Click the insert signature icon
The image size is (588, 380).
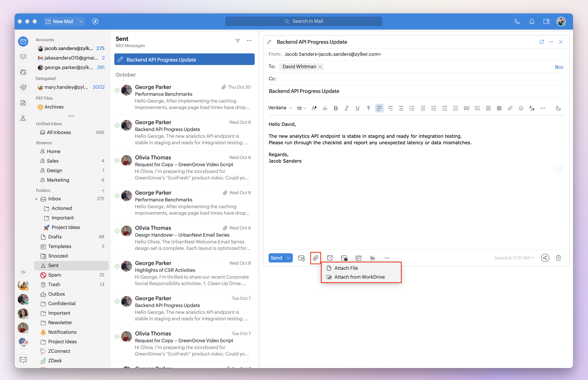coord(373,258)
